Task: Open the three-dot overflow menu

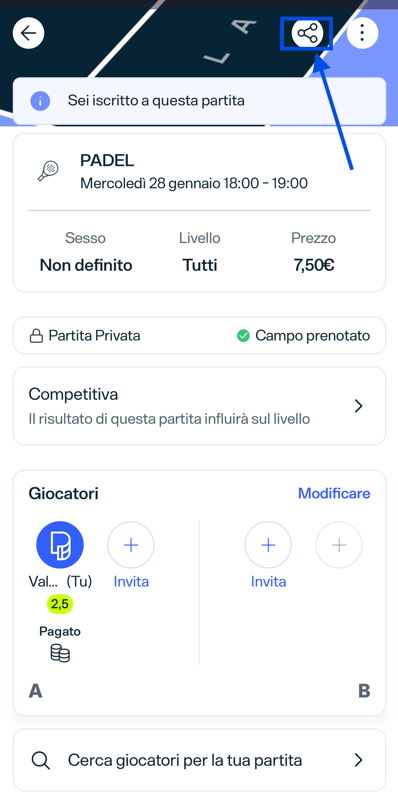Action: pyautogui.click(x=362, y=34)
